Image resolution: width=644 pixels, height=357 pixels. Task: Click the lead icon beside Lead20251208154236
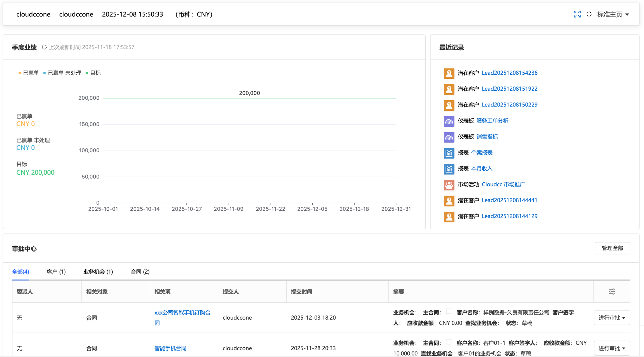pos(449,73)
